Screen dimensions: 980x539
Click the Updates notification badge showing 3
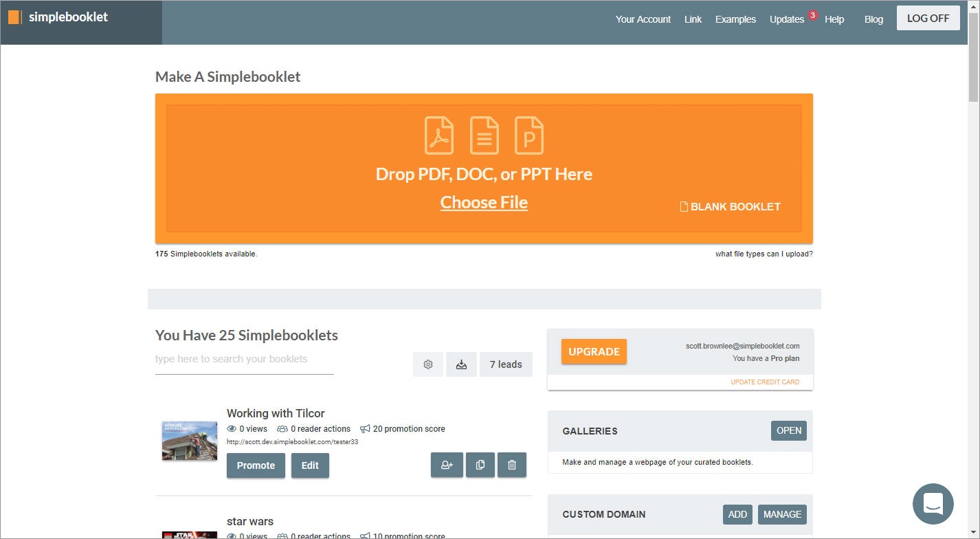pyautogui.click(x=812, y=14)
